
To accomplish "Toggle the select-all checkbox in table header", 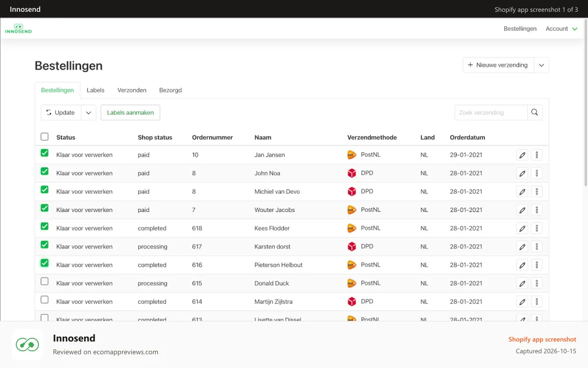I will coord(45,137).
